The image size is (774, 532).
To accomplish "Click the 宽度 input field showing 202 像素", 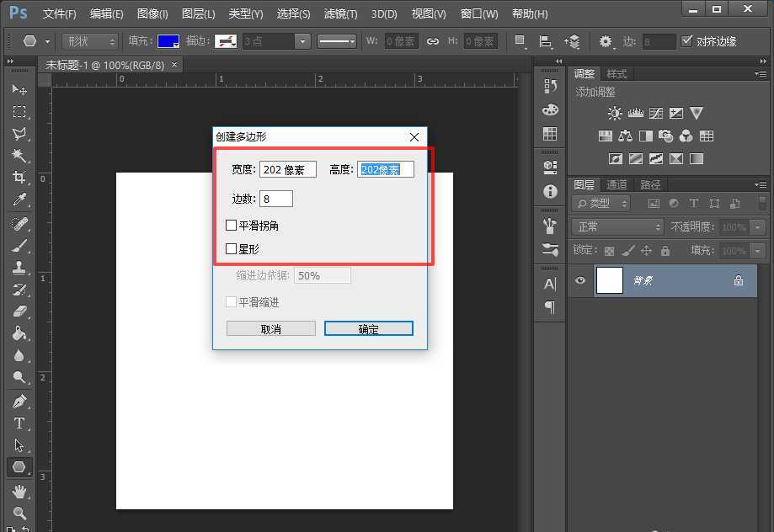I will 287,168.
